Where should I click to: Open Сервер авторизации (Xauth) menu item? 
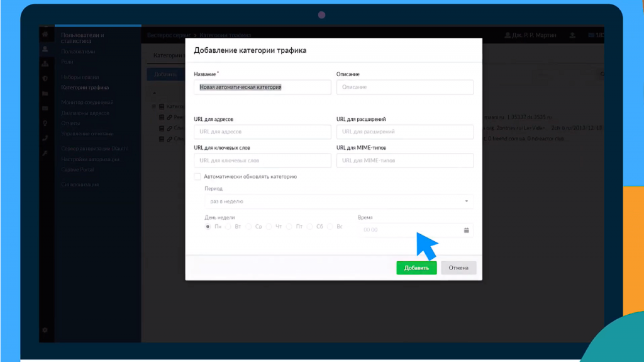(x=95, y=149)
